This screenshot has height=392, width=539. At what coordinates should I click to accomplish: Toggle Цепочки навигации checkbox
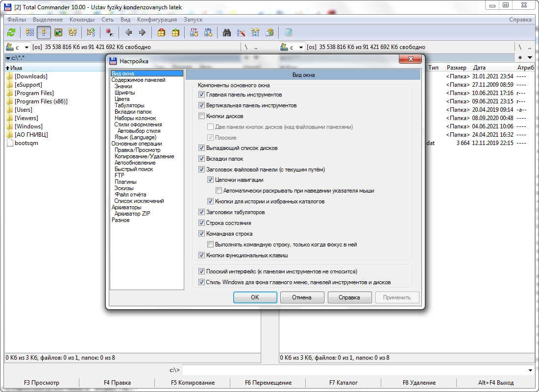tap(210, 179)
